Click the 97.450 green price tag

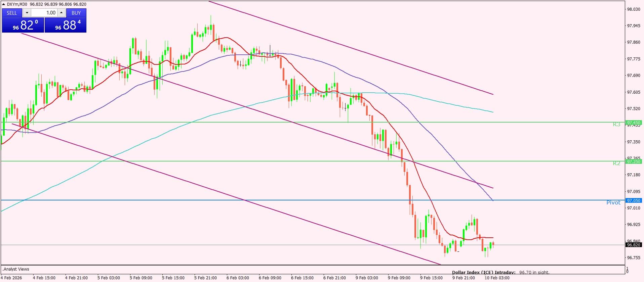[634, 123]
